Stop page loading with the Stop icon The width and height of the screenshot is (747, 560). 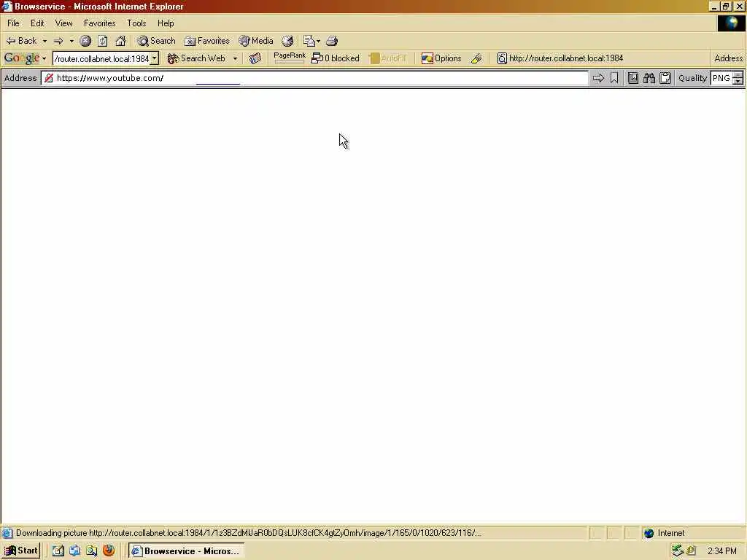pos(85,41)
